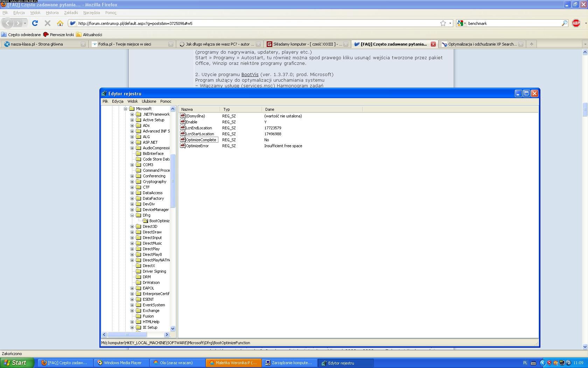Switch to Windows Media Player taskbar item
Screen dimensions: 588x368
point(122,363)
